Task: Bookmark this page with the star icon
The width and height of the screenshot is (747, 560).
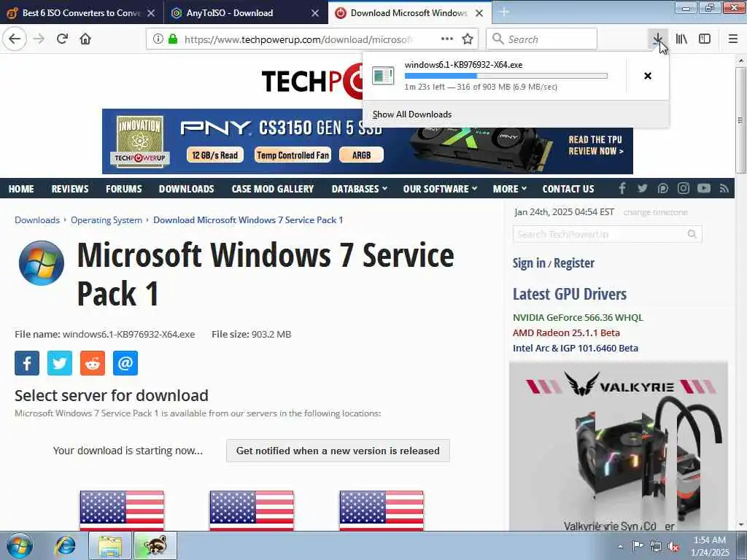Action: click(x=468, y=39)
